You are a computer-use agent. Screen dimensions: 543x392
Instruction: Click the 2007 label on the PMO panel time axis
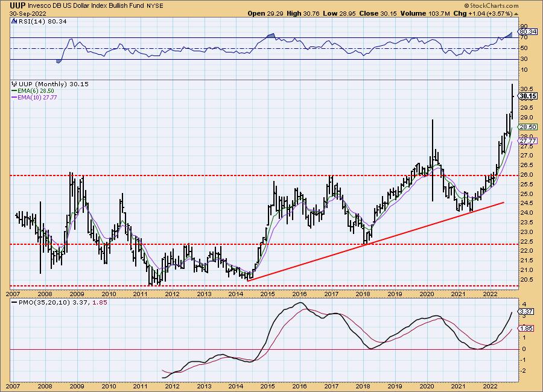[13, 387]
